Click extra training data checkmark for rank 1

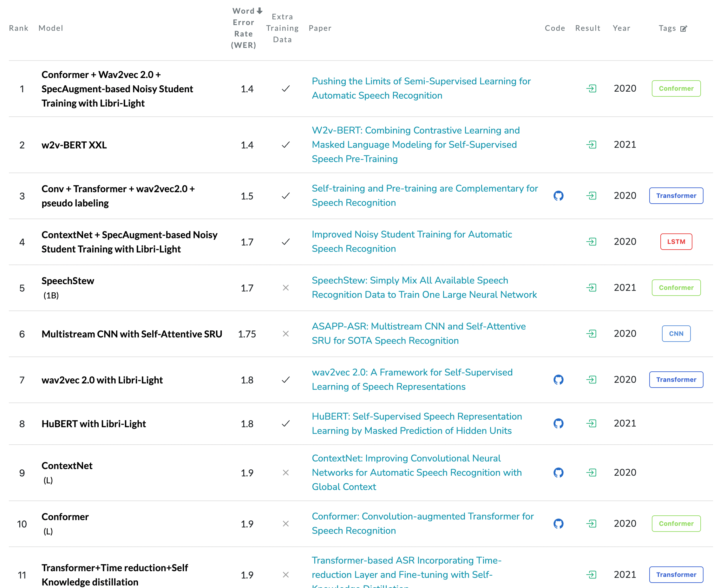coord(285,89)
